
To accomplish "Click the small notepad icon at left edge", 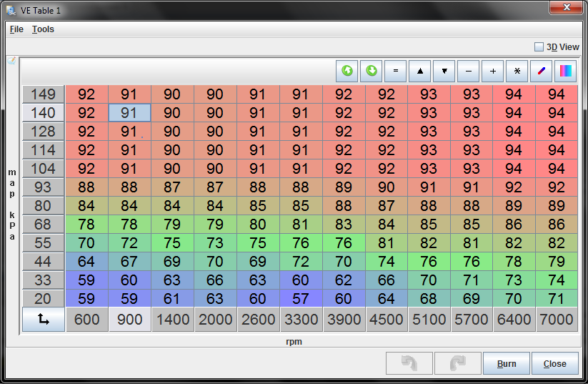I will [11, 61].
